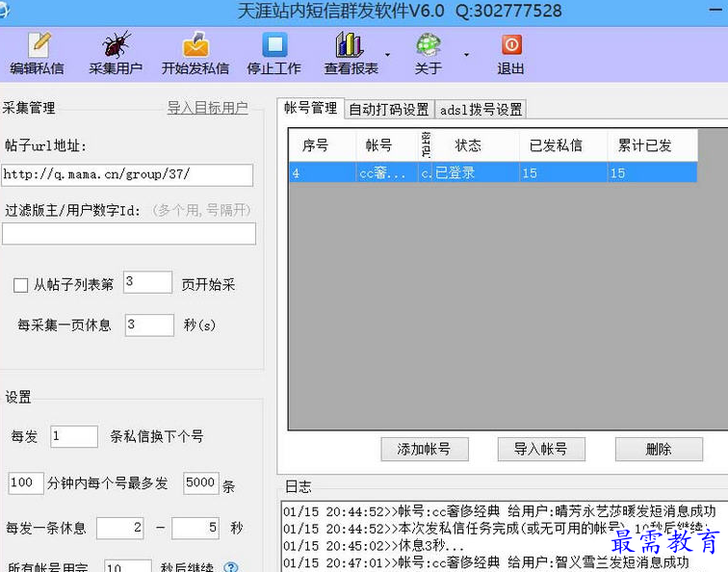Click the 过滤版主/用户数字Id input box
Image resolution: width=728 pixels, height=572 pixels.
129,234
